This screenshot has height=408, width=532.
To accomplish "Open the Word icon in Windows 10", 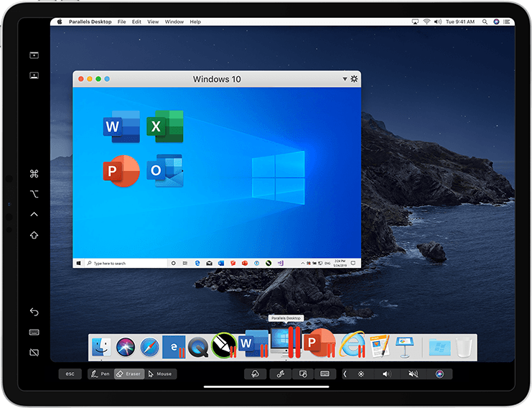I will pyautogui.click(x=121, y=126).
